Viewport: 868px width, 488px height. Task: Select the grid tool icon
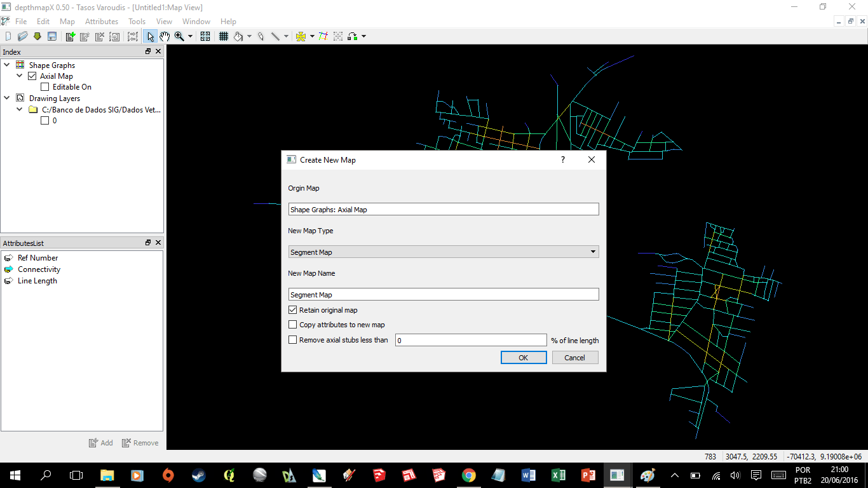pyautogui.click(x=224, y=37)
